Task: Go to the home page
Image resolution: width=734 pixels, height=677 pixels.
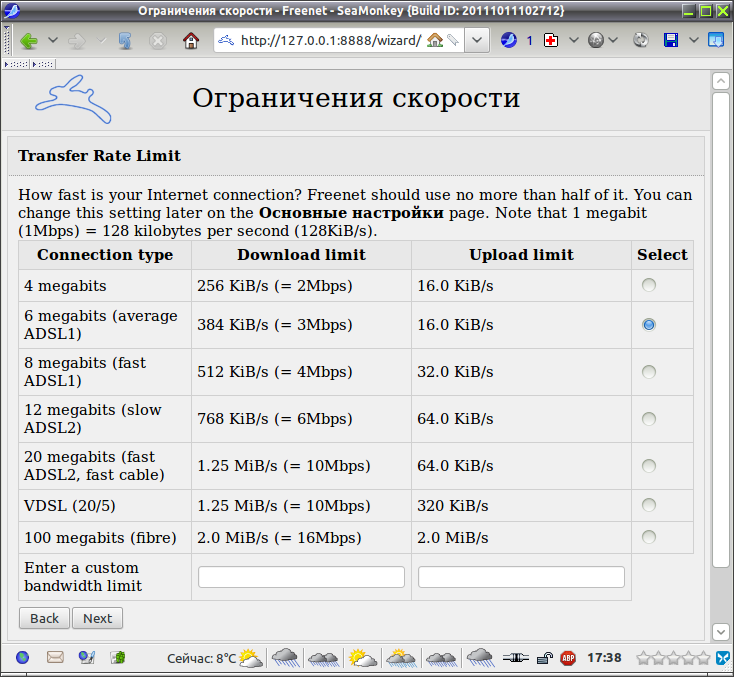Action: click(x=191, y=41)
